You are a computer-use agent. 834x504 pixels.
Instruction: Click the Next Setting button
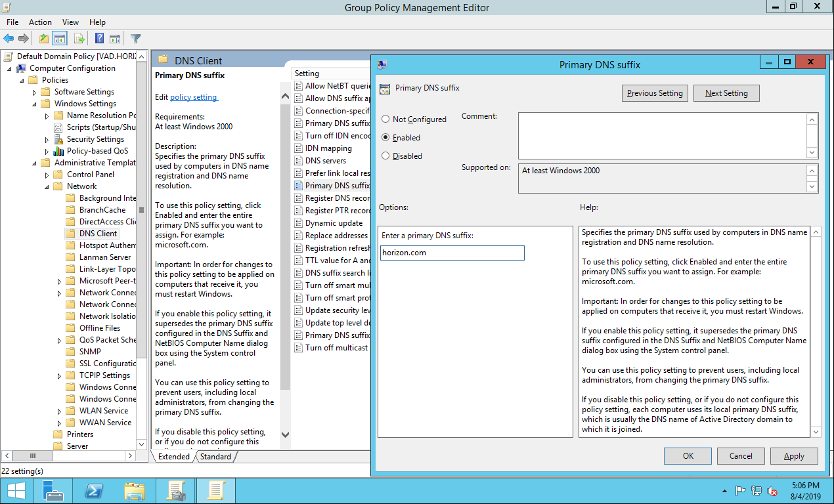pyautogui.click(x=726, y=93)
